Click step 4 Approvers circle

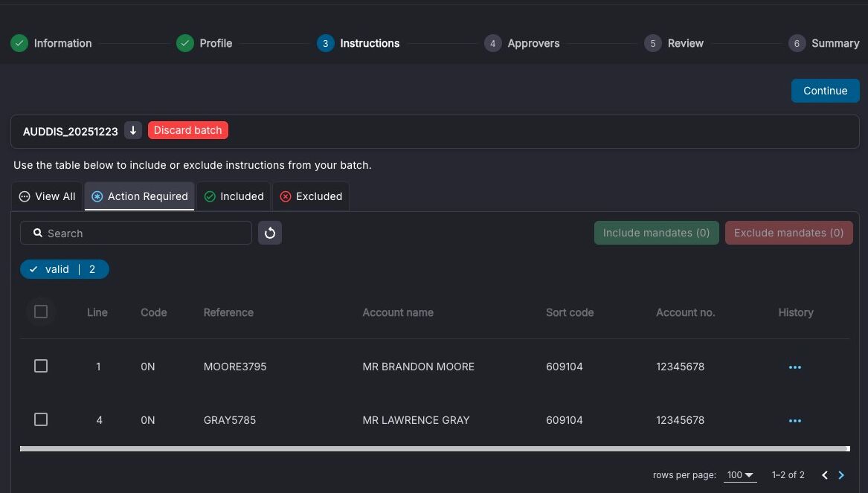point(492,43)
